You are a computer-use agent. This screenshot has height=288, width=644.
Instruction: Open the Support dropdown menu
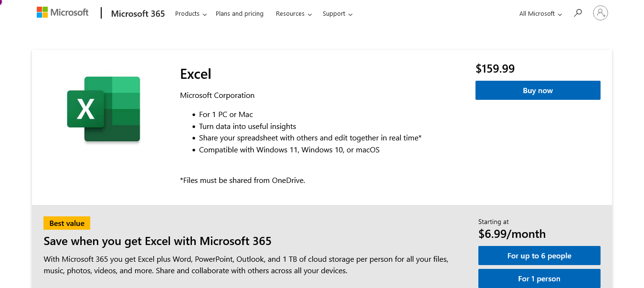pos(337,14)
